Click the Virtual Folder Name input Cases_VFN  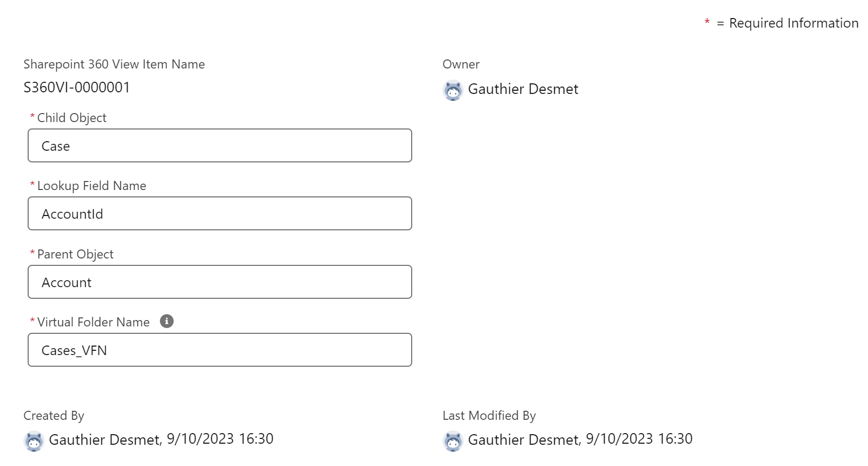[219, 350]
